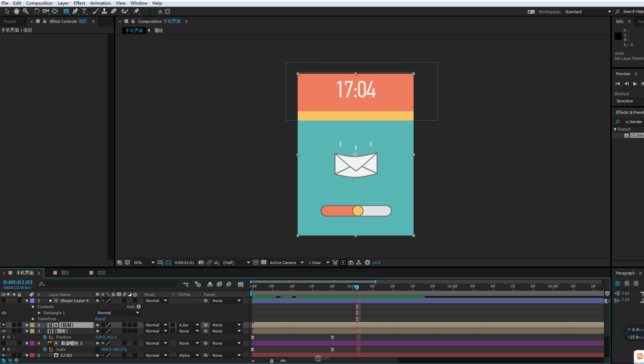Select the Rectangle shape tool
Viewport: 644px width, 364px height.
[66, 11]
